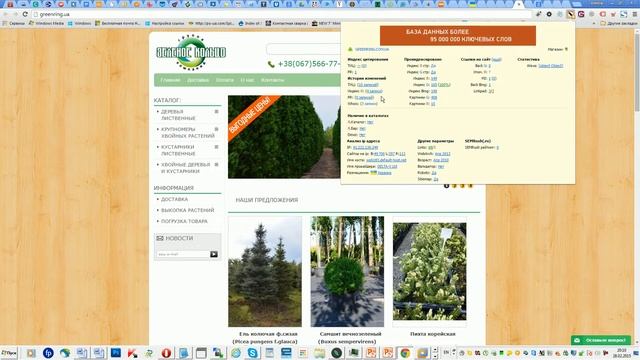640x360 pixels.
Task: Reload the page with the refresh icon
Action: tap(25, 14)
